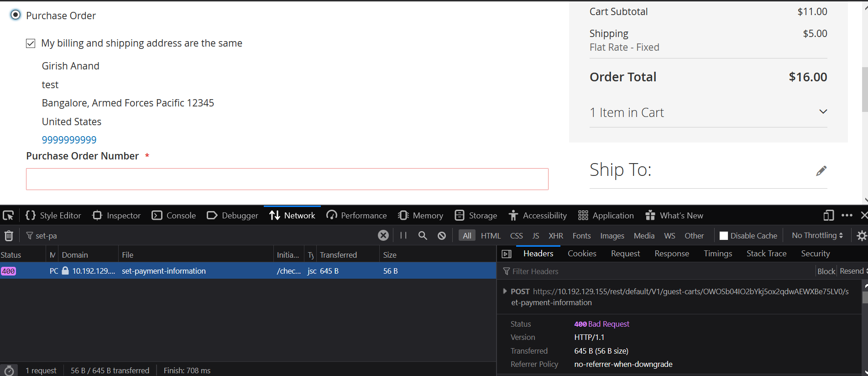Image resolution: width=868 pixels, height=376 pixels.
Task: Switch to Cookies details tab
Action: [x=582, y=254]
